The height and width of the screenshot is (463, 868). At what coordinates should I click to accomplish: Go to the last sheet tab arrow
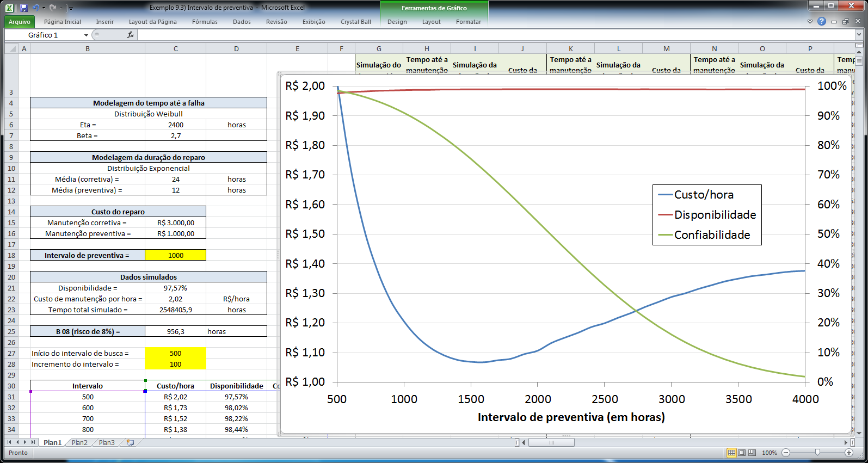pos(33,442)
